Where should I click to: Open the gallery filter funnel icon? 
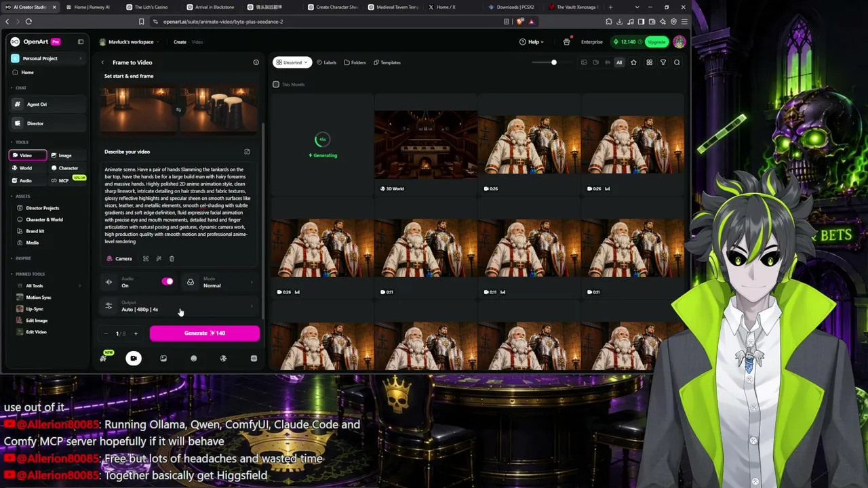663,62
